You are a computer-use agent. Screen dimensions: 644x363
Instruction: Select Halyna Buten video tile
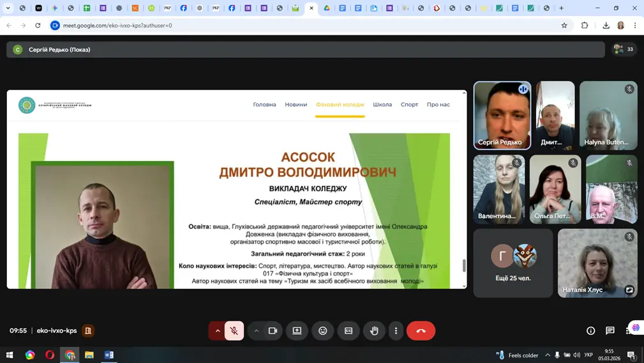[608, 116]
